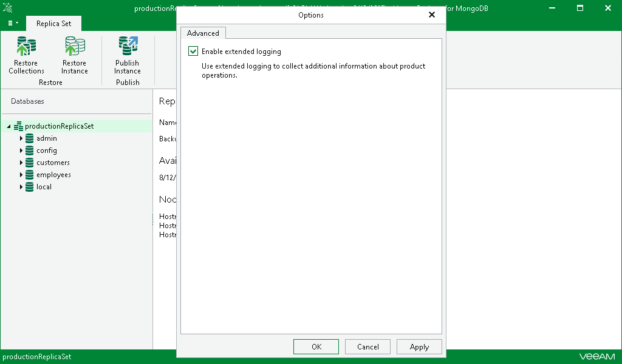Click the Databases panel header text
Viewport: 622px width, 364px height.
pyautogui.click(x=27, y=101)
